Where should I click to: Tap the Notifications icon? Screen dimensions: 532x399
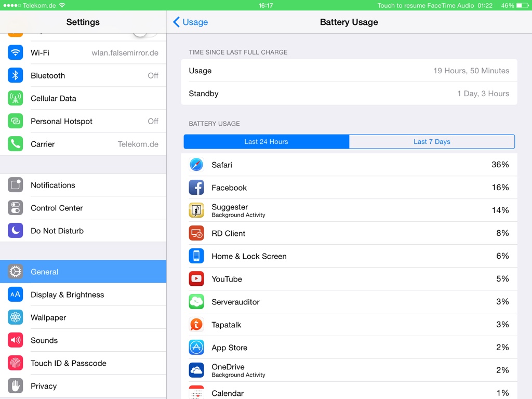(15, 185)
